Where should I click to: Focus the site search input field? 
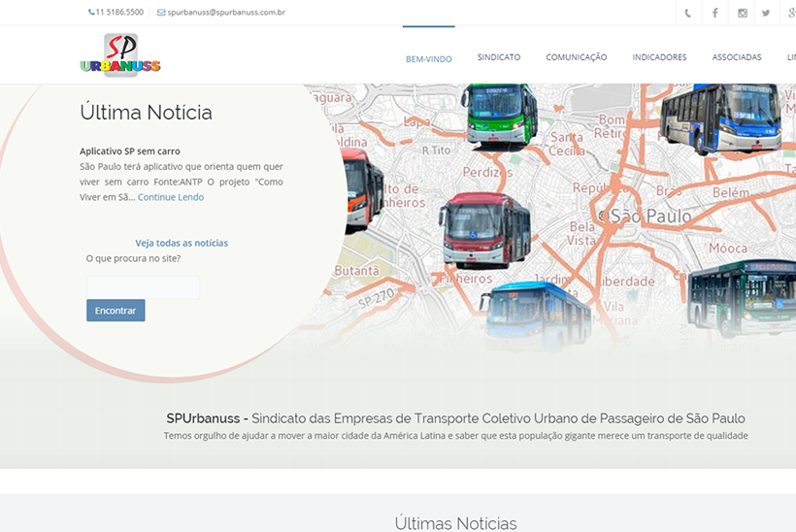click(x=143, y=287)
